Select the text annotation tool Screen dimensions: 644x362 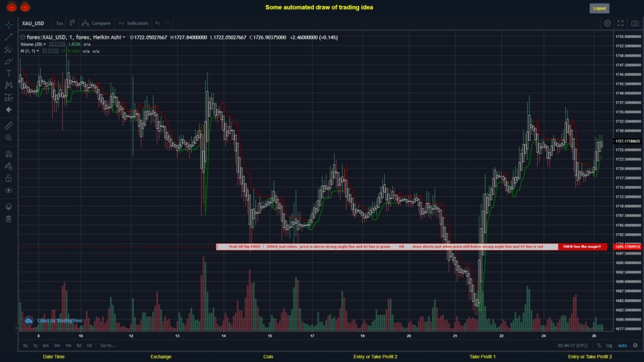[x=9, y=73]
